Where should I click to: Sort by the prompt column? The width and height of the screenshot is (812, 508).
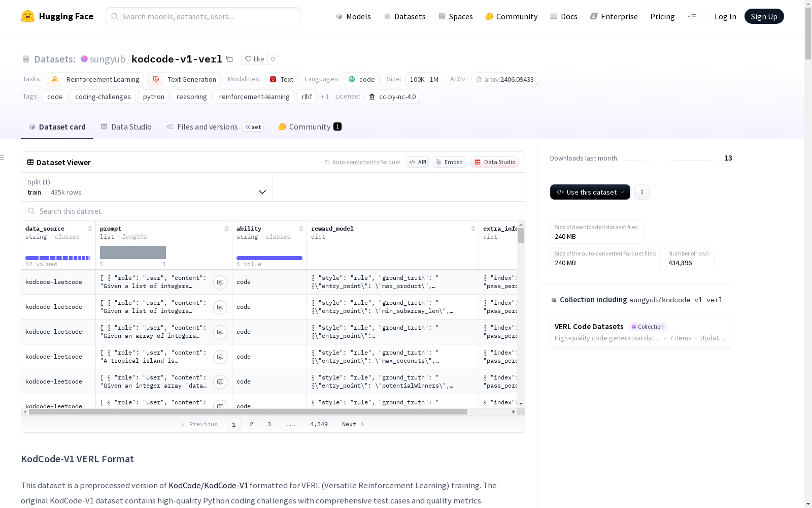[226, 229]
